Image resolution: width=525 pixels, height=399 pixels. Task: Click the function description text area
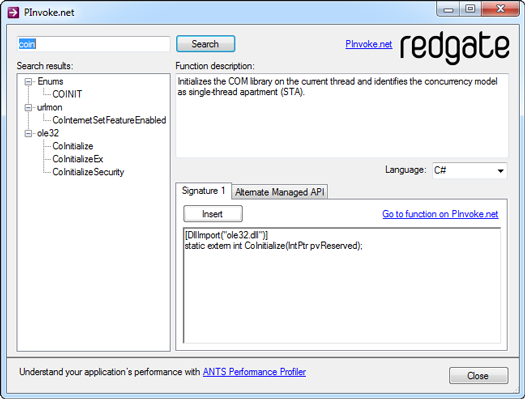point(342,115)
